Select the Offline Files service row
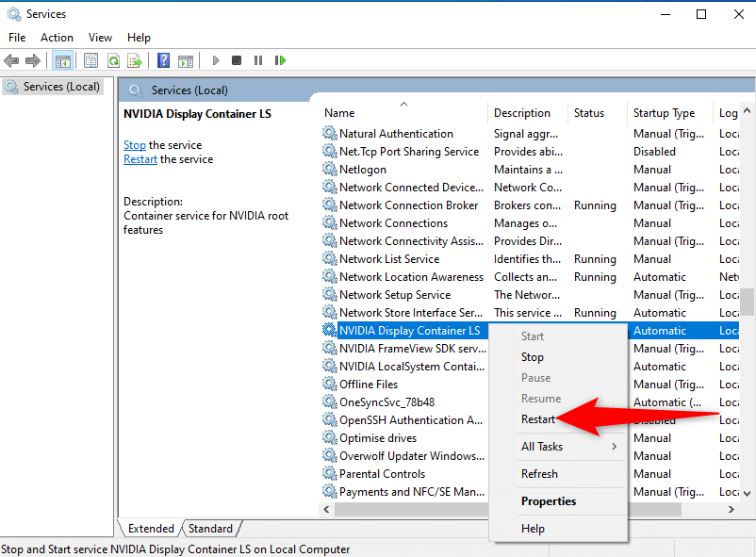This screenshot has height=557, width=756. 369,385
